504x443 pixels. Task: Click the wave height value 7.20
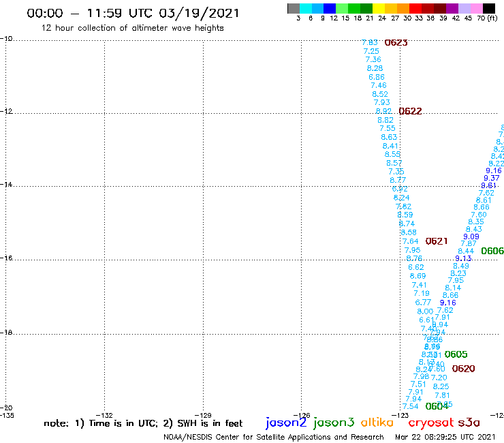coord(439,378)
